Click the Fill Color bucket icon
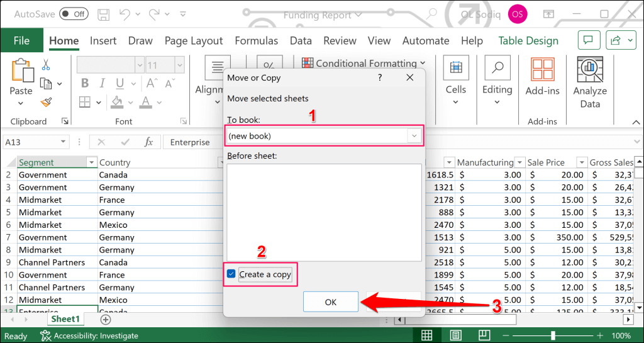This screenshot has width=644, height=343. tap(118, 101)
